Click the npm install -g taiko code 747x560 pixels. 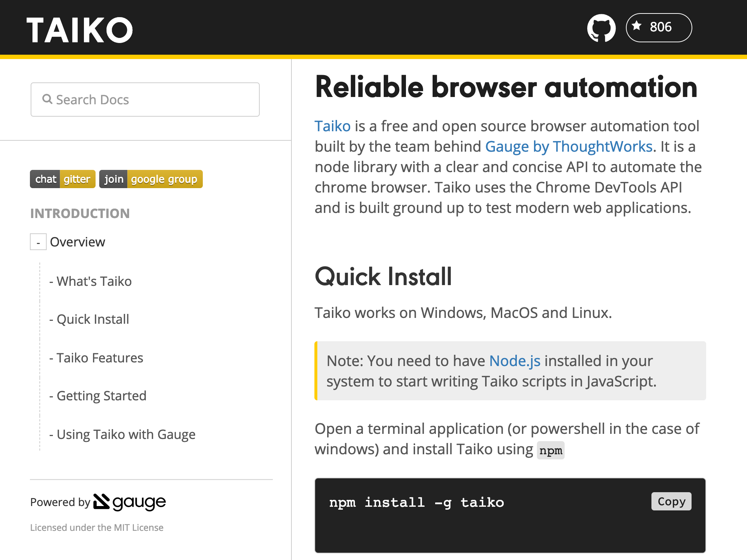(417, 502)
